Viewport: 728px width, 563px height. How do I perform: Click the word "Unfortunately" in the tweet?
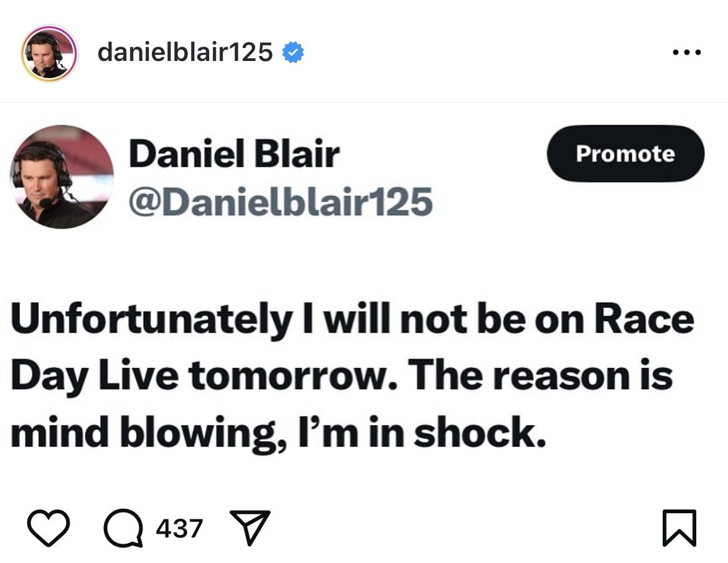click(151, 320)
